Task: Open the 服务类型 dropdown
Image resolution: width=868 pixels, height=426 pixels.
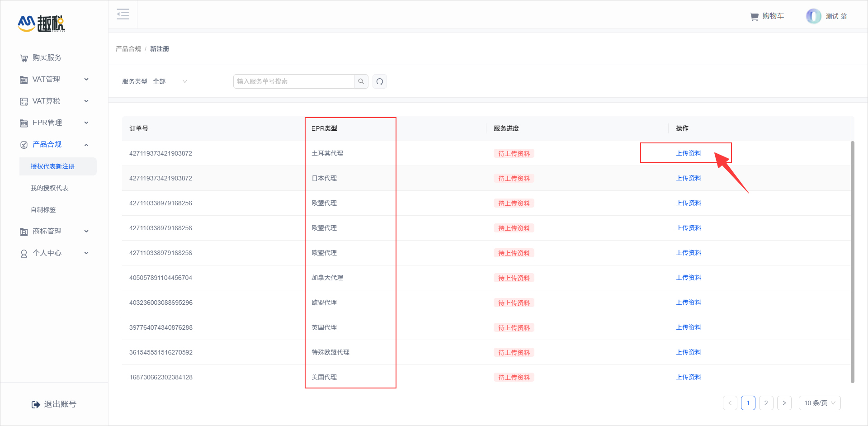Action: pyautogui.click(x=170, y=81)
